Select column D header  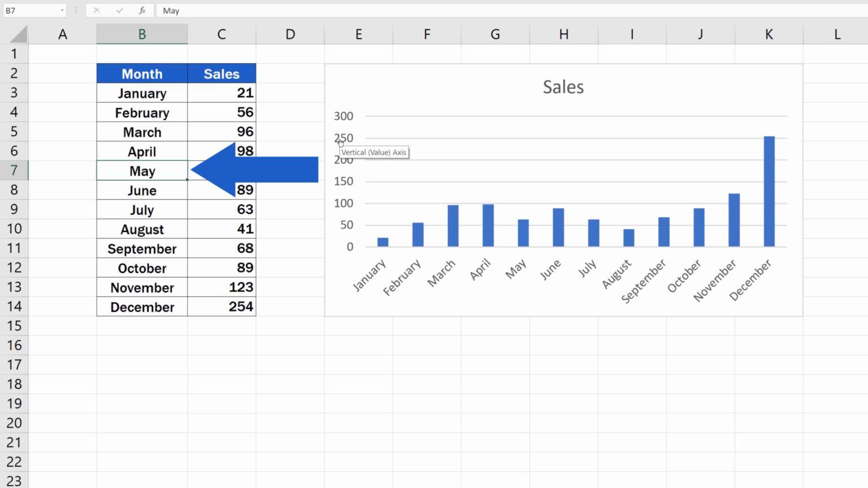pyautogui.click(x=290, y=34)
